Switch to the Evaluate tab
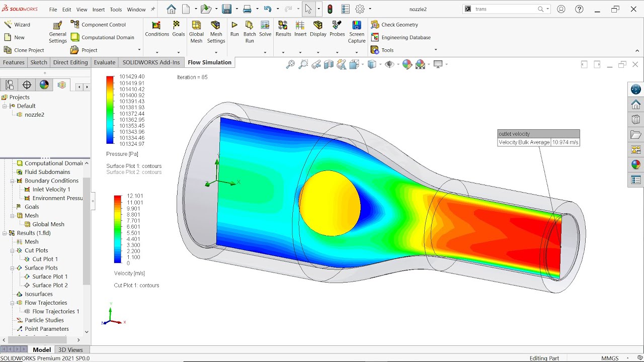 [105, 62]
